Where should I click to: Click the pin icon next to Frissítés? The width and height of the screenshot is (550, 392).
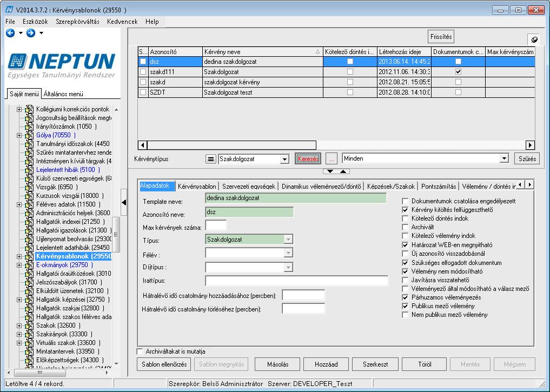click(534, 39)
